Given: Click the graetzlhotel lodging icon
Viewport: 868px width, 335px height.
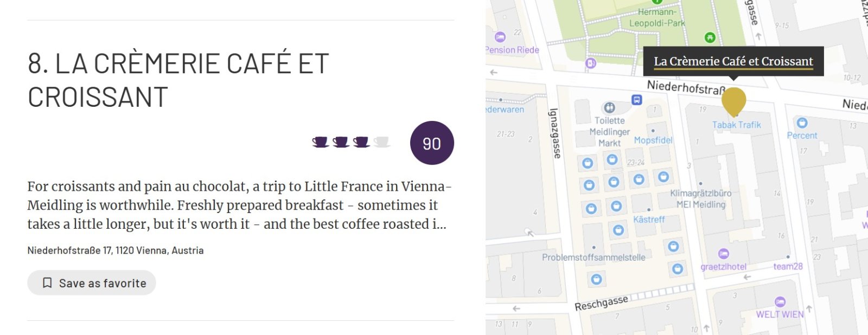Looking at the screenshot, I should pos(724,254).
